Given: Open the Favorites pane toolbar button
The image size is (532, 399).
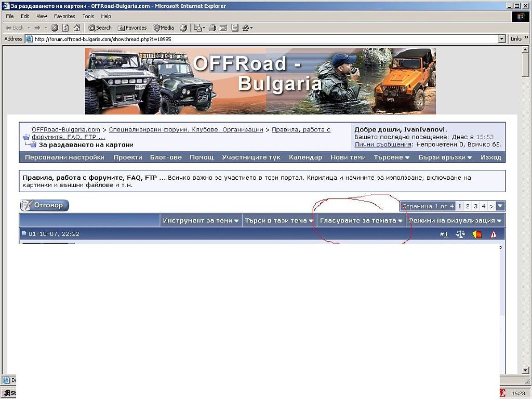Looking at the screenshot, I should (x=132, y=28).
